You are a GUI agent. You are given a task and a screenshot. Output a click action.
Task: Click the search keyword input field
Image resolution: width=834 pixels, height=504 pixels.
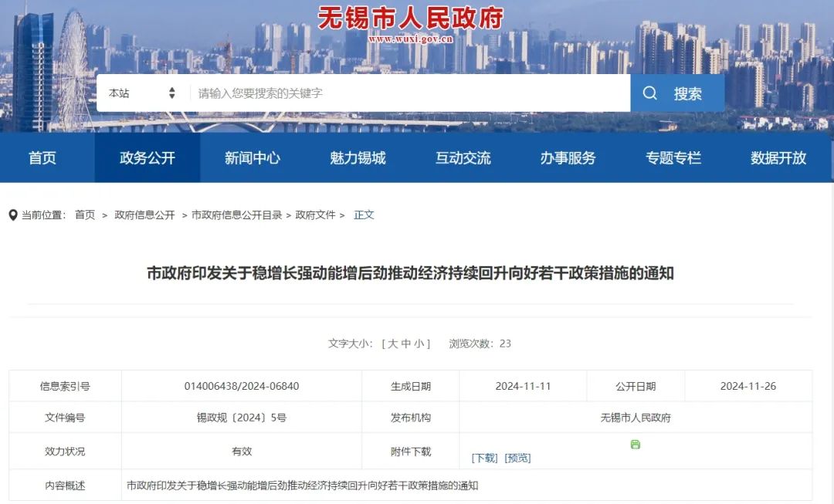(409, 93)
